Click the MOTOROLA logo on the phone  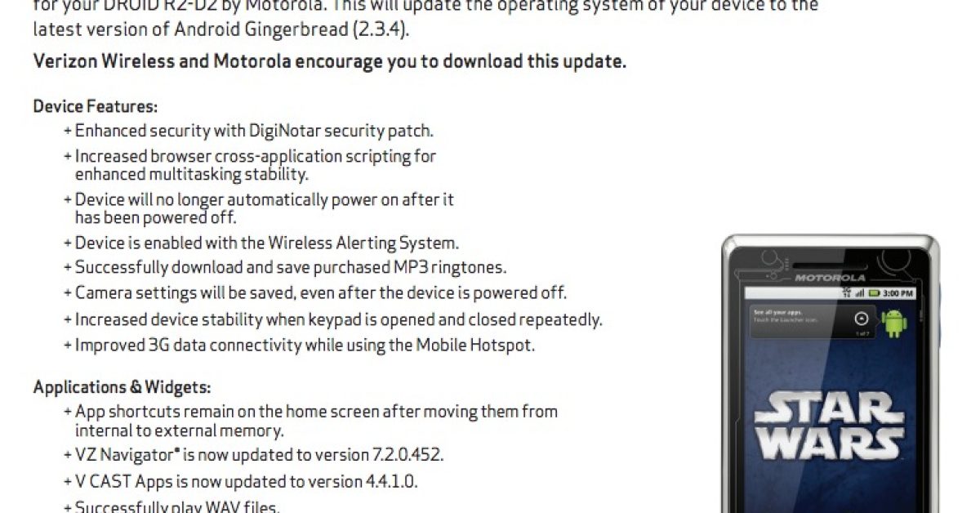[830, 278]
